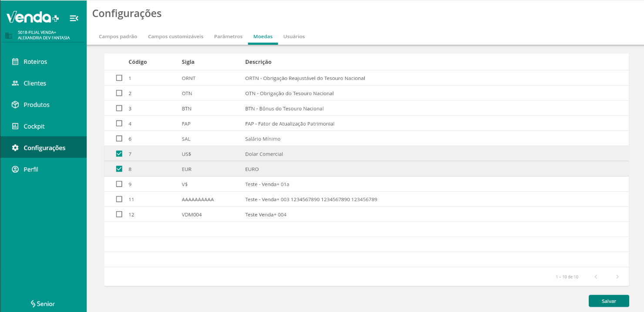Screen dimensions: 644x312
Task: Check the V$ currency checkbox
Action: coord(119,184)
